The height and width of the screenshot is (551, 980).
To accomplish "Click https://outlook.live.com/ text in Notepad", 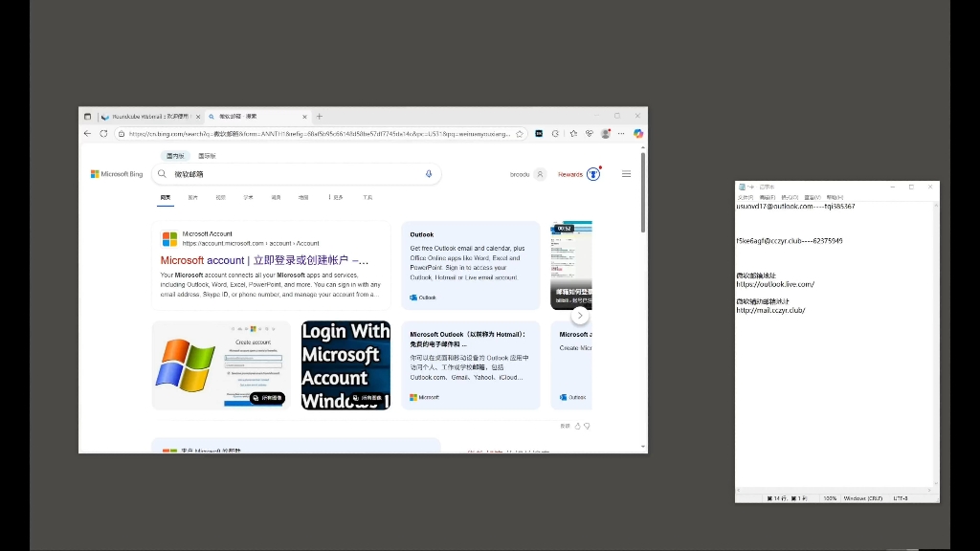I will coord(775,284).
